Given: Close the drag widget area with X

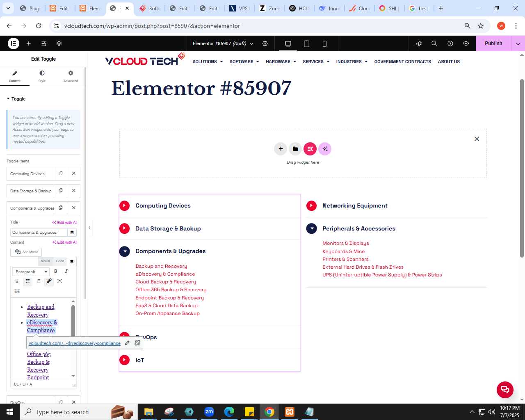Looking at the screenshot, I should tap(477, 139).
